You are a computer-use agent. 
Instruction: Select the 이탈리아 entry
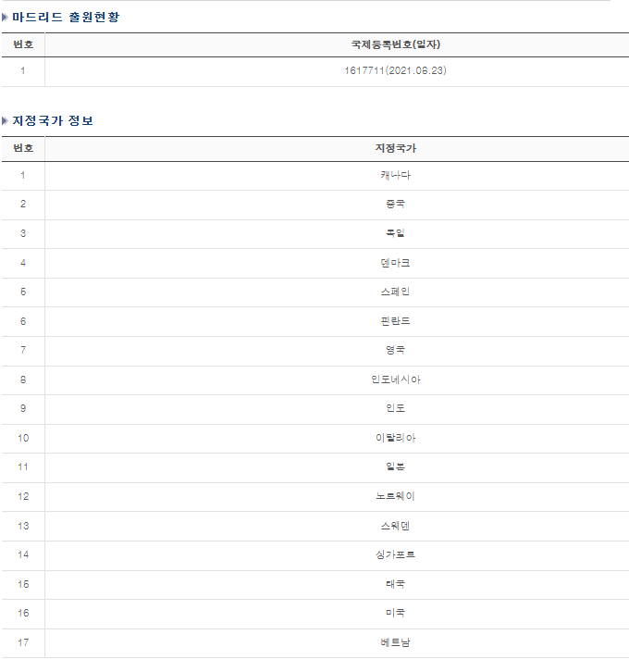pos(395,438)
